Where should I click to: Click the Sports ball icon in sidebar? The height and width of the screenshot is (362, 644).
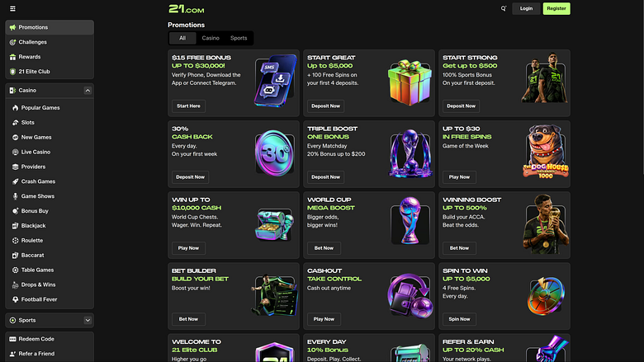point(12,321)
